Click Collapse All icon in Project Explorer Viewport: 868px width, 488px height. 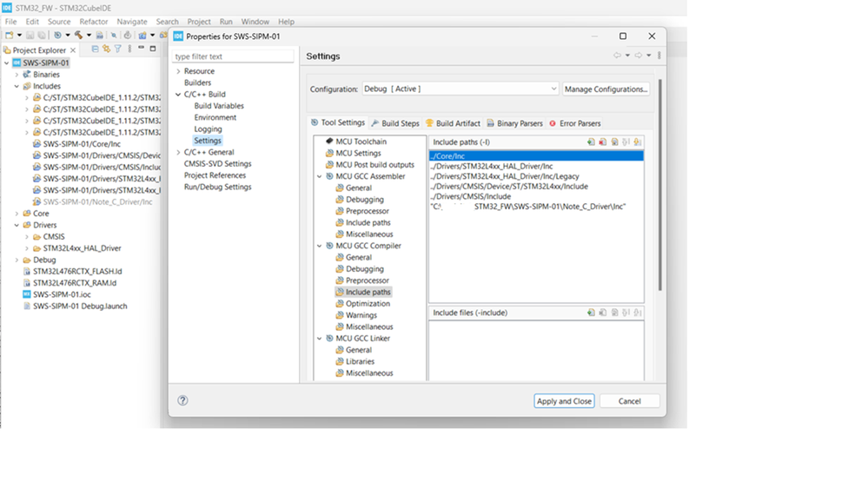pos(96,49)
